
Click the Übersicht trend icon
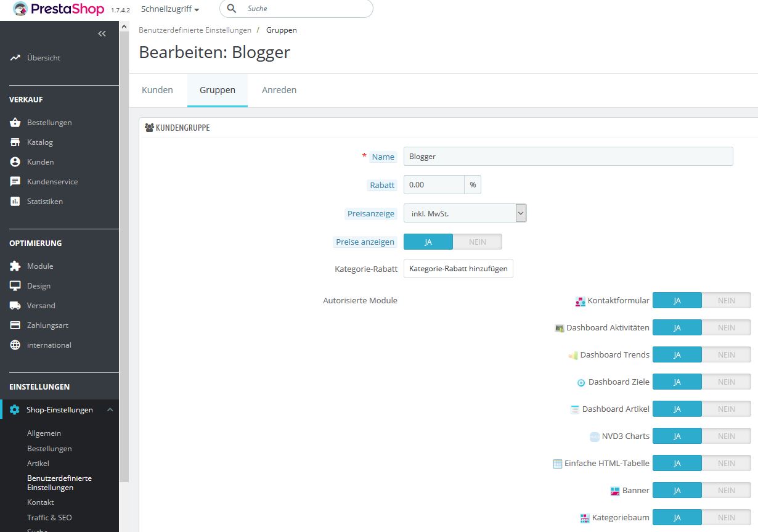click(x=15, y=57)
